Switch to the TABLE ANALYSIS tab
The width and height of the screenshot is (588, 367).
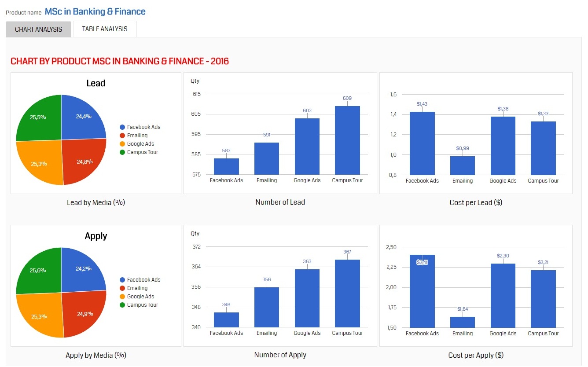click(x=105, y=29)
